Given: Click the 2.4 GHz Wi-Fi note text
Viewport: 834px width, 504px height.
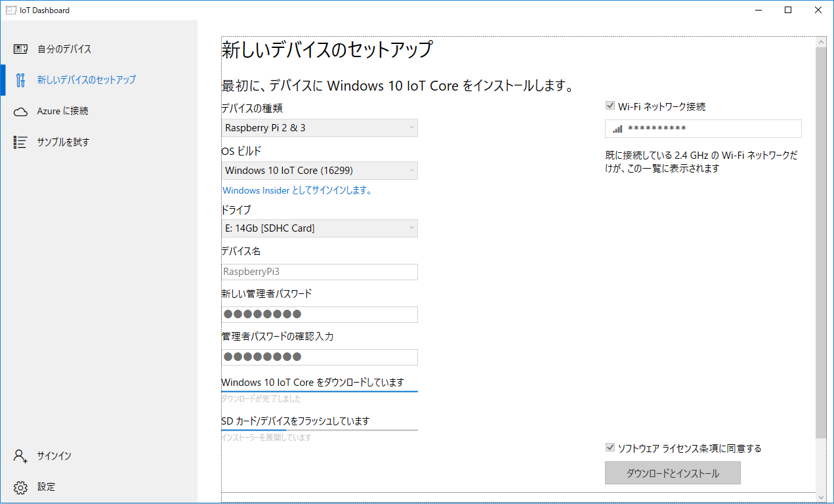Looking at the screenshot, I should click(701, 162).
